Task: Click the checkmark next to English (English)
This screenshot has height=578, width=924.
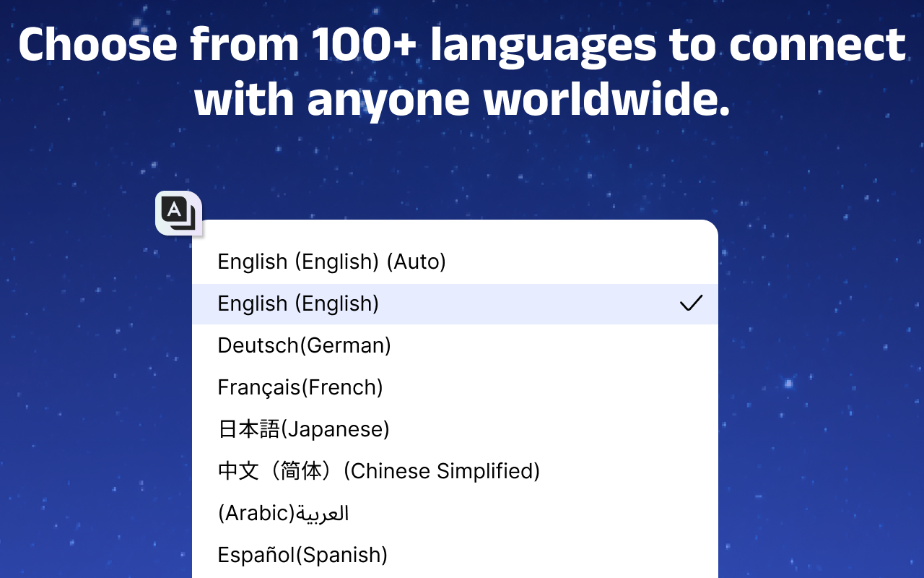Action: [x=691, y=303]
